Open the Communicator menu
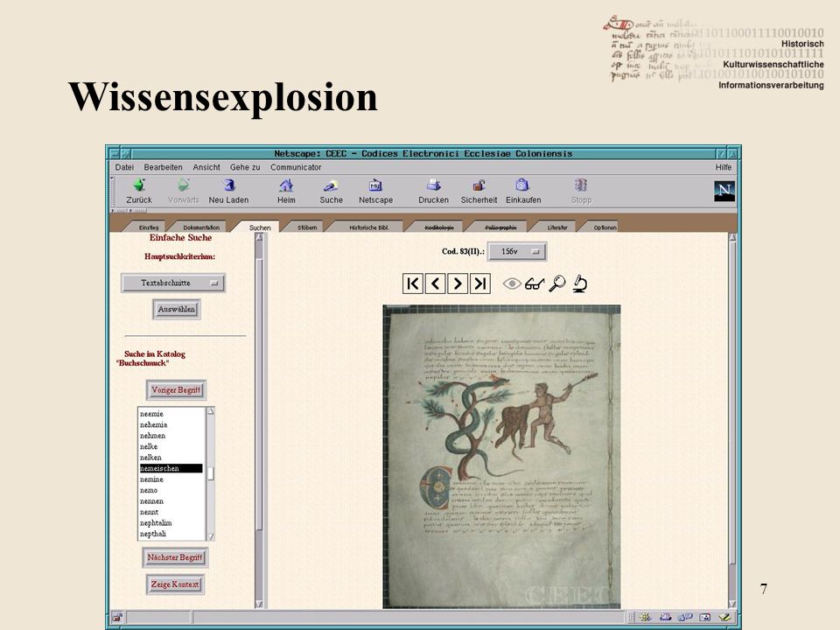840x630 pixels. [296, 167]
